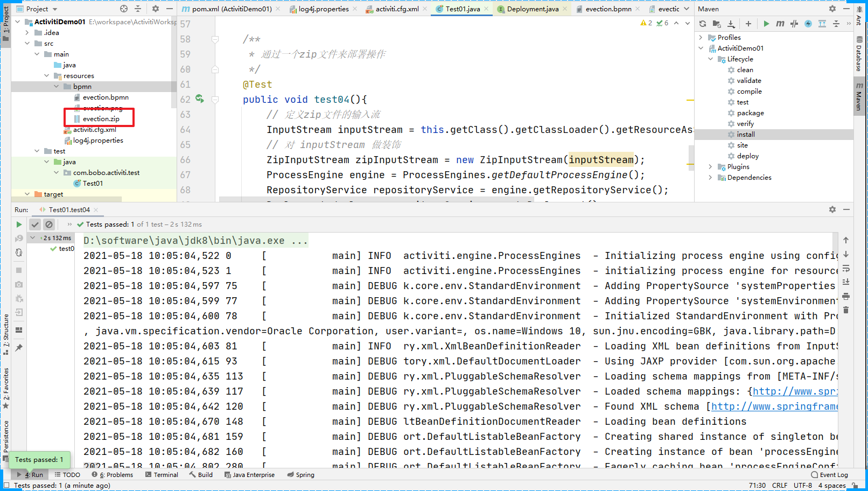Select the install lifecycle goal
This screenshot has height=491, width=868.
(x=746, y=135)
